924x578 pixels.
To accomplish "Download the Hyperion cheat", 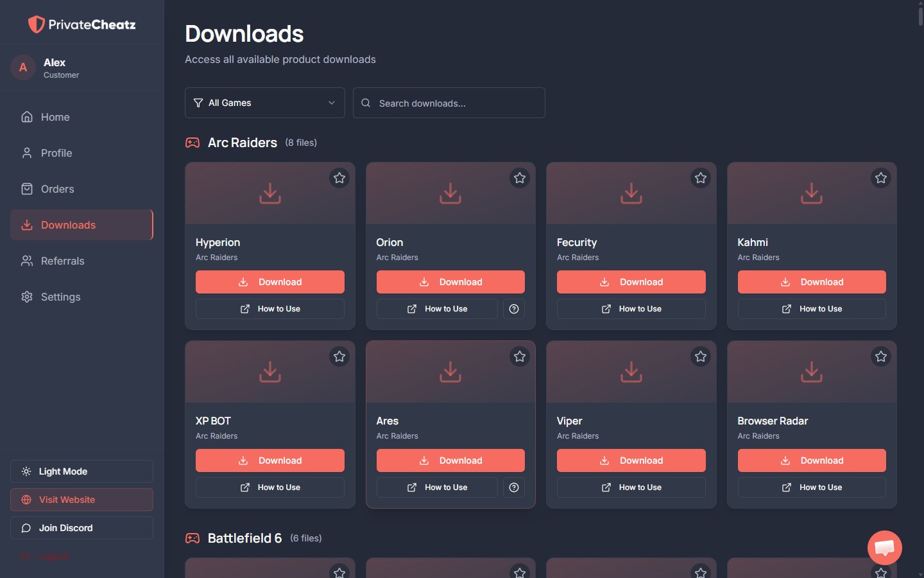I will point(270,282).
